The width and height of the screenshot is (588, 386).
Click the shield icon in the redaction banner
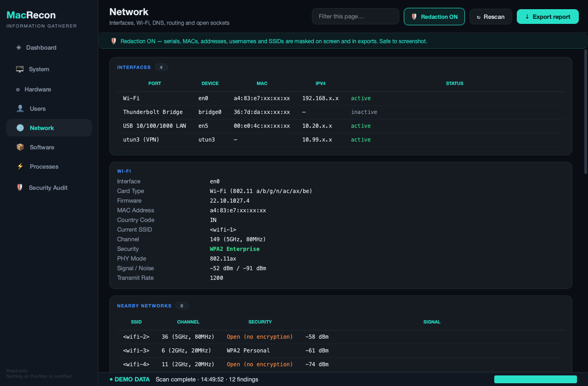[114, 41]
